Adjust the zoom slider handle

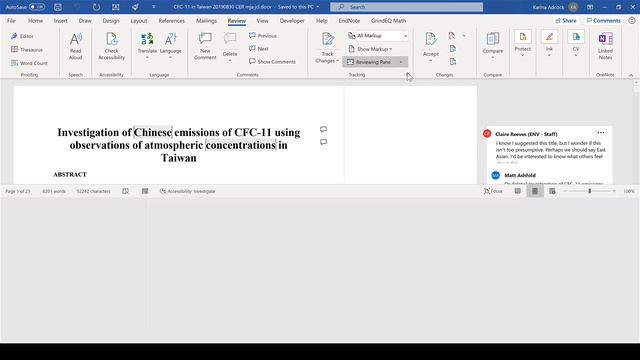589,191
